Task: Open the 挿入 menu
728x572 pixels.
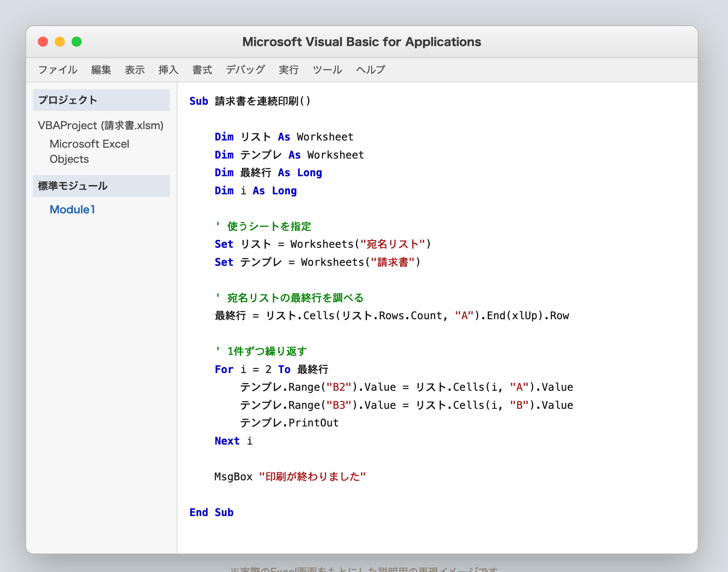Action: pyautogui.click(x=168, y=70)
